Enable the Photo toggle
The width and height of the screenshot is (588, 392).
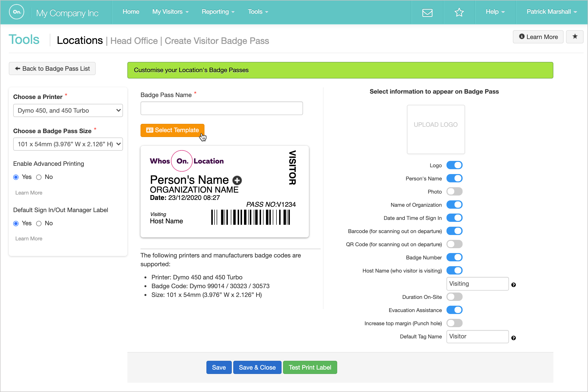454,191
